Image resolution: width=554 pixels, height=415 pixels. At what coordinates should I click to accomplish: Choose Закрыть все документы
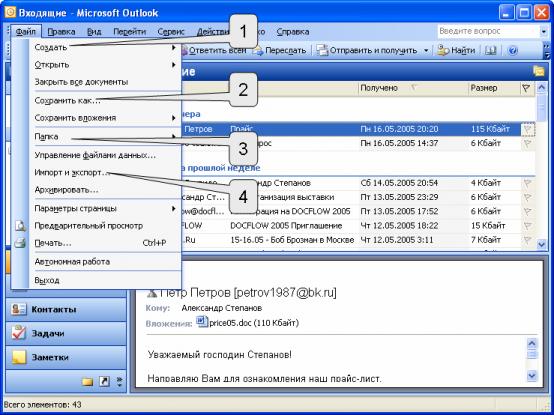(x=105, y=82)
